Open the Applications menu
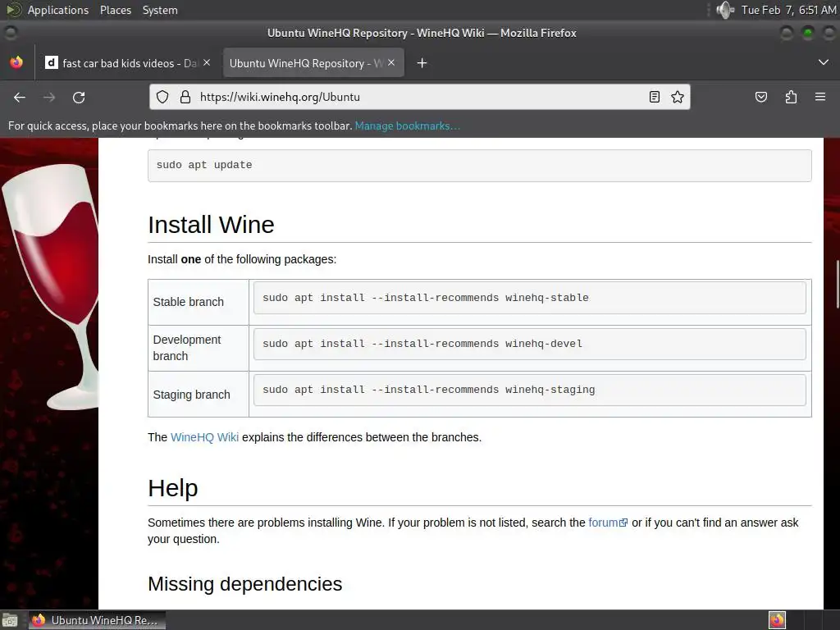Viewport: 840px width, 630px height. (57, 10)
